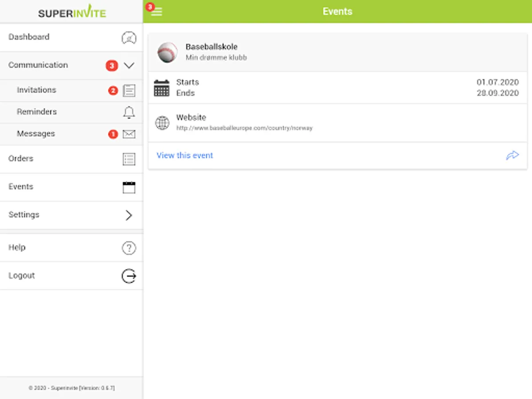Select the Logout menu item
The height and width of the screenshot is (399, 532).
[x=71, y=276]
